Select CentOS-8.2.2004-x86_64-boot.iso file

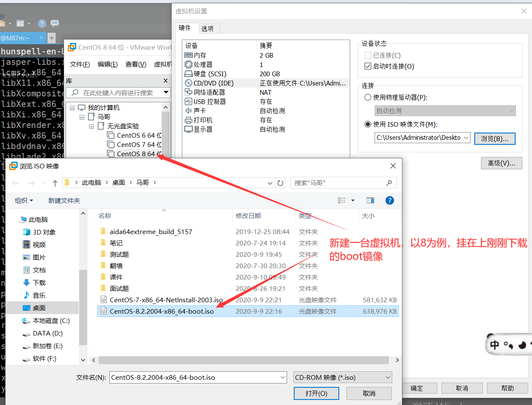point(248,311)
